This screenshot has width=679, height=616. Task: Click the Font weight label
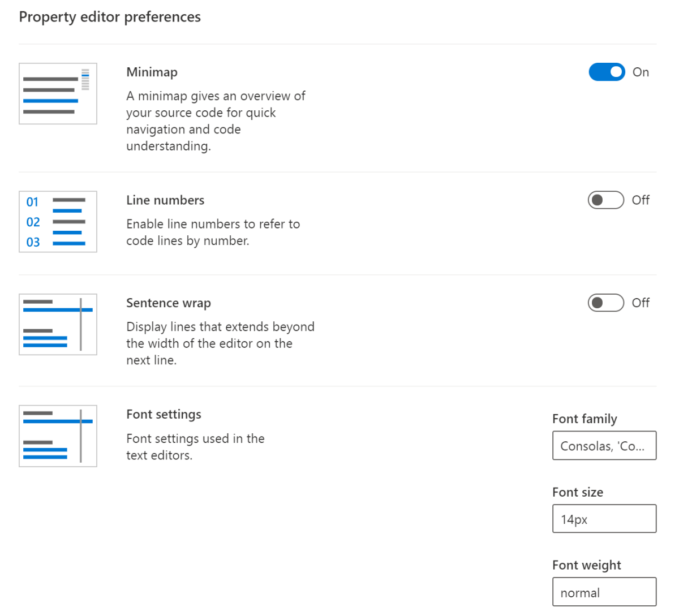point(586,565)
